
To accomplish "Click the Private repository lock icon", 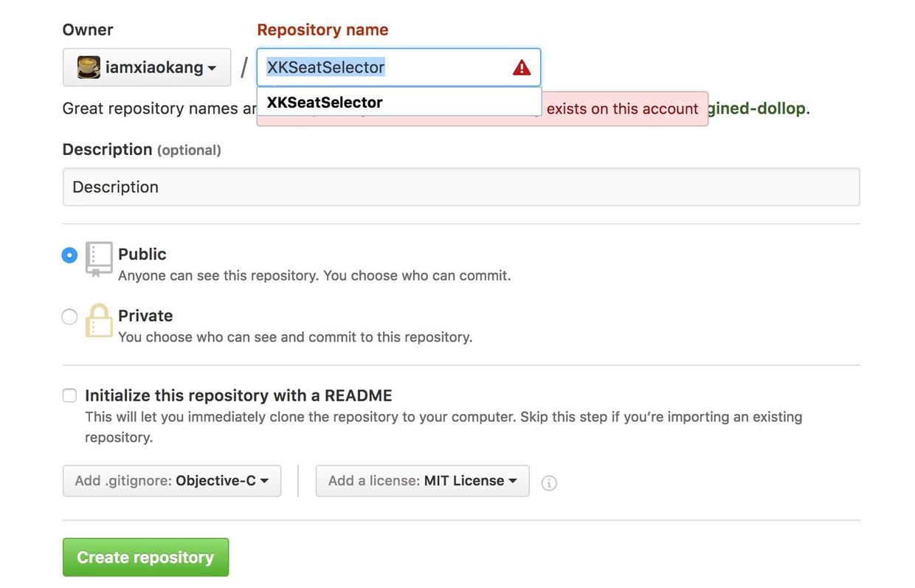I will tap(98, 321).
